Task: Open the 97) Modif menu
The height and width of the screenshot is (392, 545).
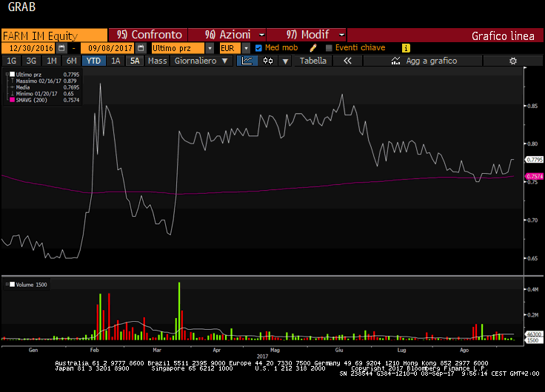Action: coord(306,35)
